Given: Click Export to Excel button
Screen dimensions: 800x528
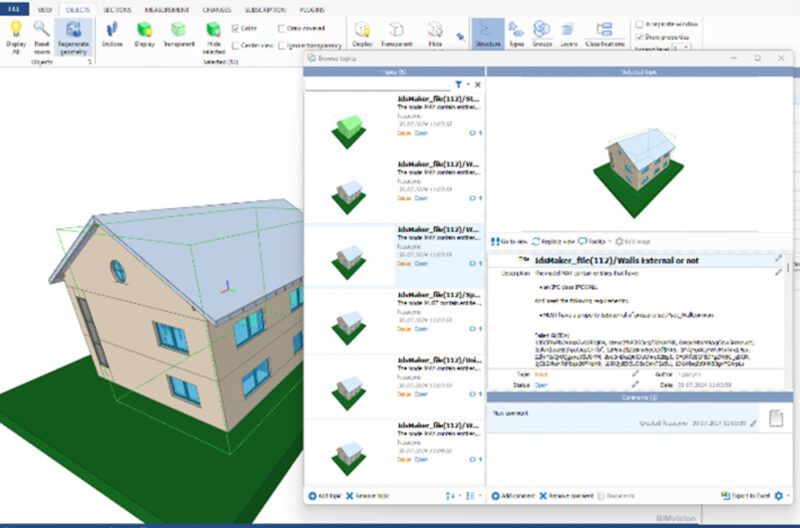Looking at the screenshot, I should pyautogui.click(x=745, y=496).
